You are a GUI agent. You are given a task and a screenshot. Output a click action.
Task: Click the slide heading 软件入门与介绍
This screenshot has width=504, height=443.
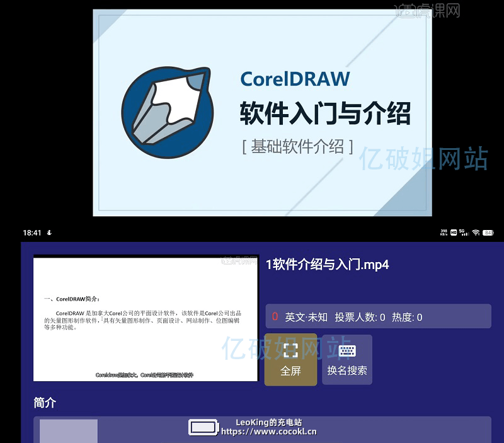point(325,113)
